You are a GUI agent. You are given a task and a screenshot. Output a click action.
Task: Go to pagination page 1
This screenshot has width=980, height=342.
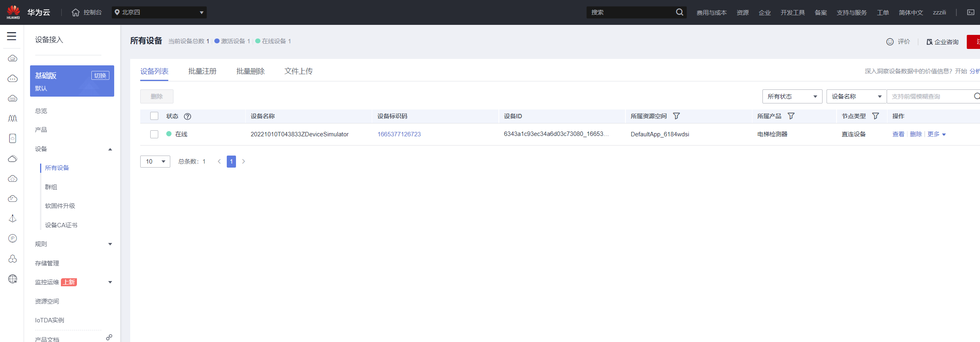pos(231,162)
